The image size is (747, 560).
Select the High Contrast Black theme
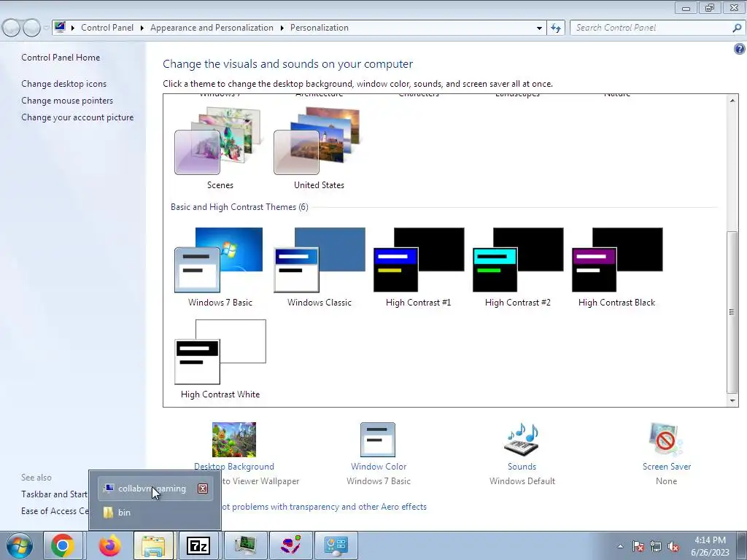pyautogui.click(x=617, y=267)
